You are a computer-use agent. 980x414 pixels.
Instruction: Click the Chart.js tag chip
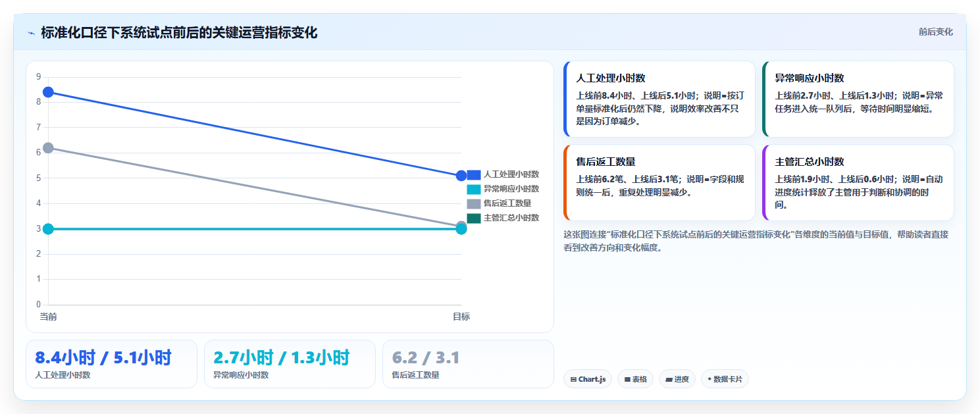[588, 379]
